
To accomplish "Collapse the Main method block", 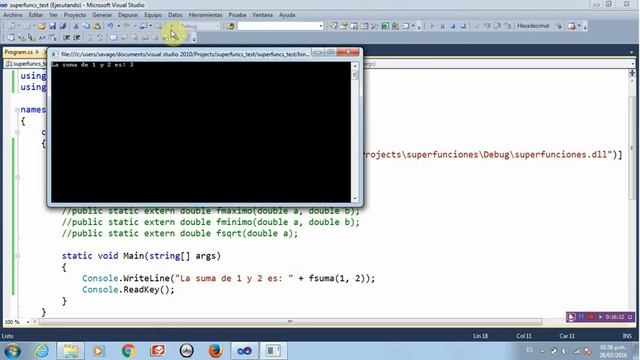I will [17, 256].
